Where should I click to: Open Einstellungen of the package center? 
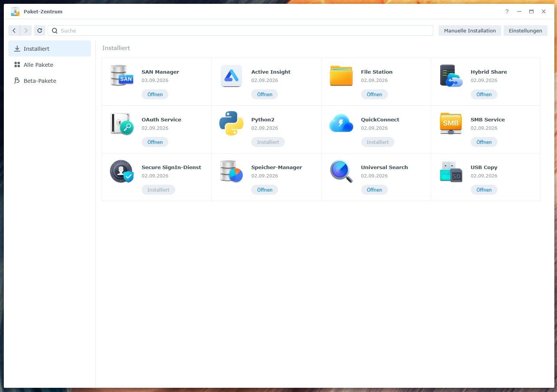(525, 31)
